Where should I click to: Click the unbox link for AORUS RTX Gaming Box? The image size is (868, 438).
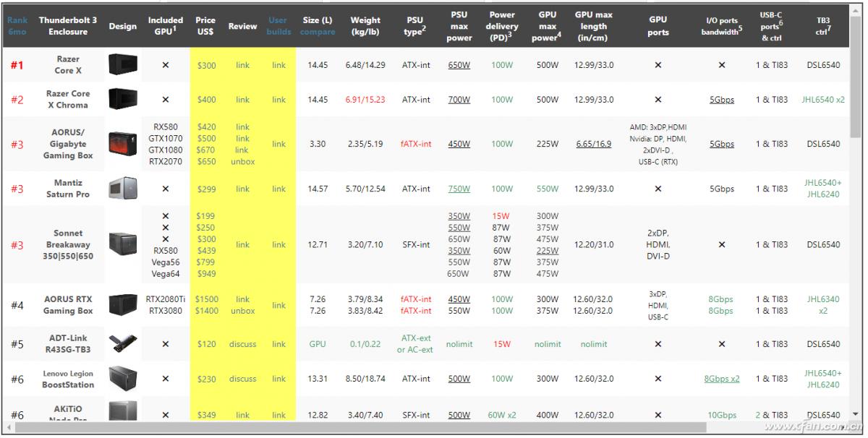point(242,311)
